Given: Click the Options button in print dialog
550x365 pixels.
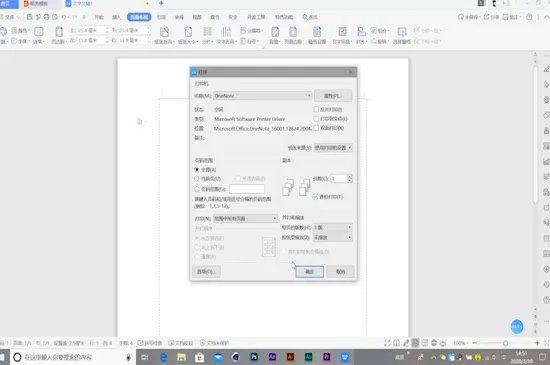Looking at the screenshot, I should click(x=206, y=272).
